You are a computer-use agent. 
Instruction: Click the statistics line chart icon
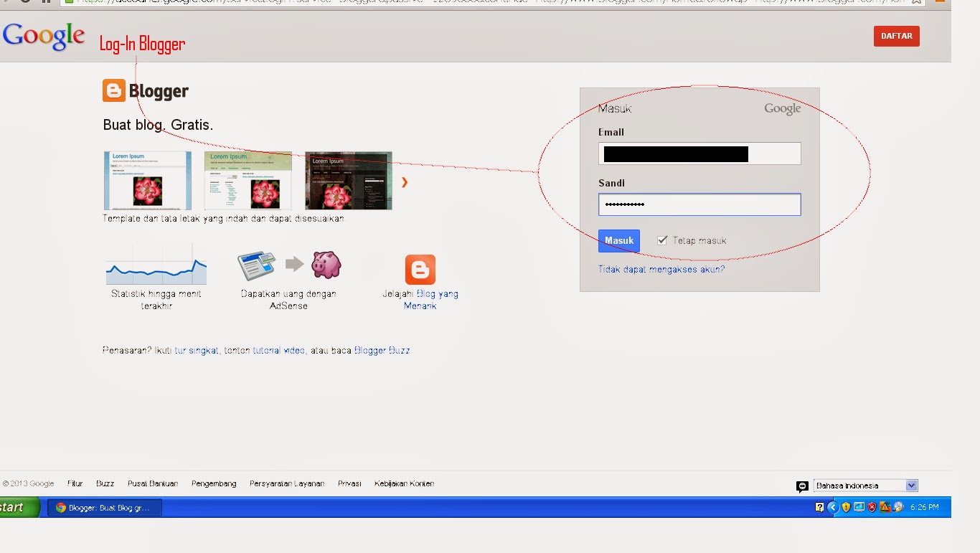[x=156, y=264]
